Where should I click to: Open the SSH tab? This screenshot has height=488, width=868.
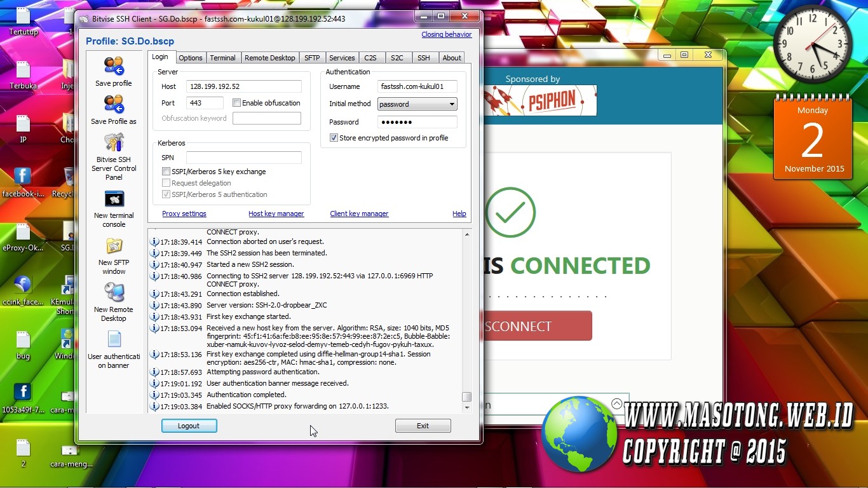click(424, 58)
